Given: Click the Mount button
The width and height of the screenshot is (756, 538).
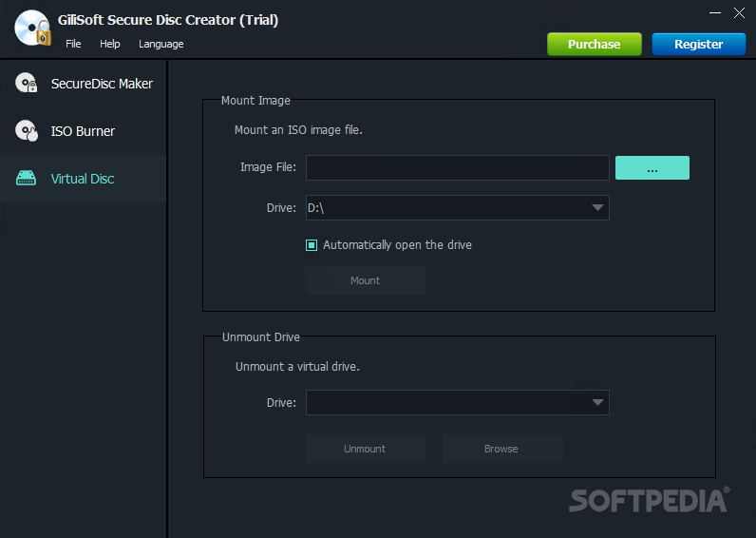Looking at the screenshot, I should click(x=365, y=280).
